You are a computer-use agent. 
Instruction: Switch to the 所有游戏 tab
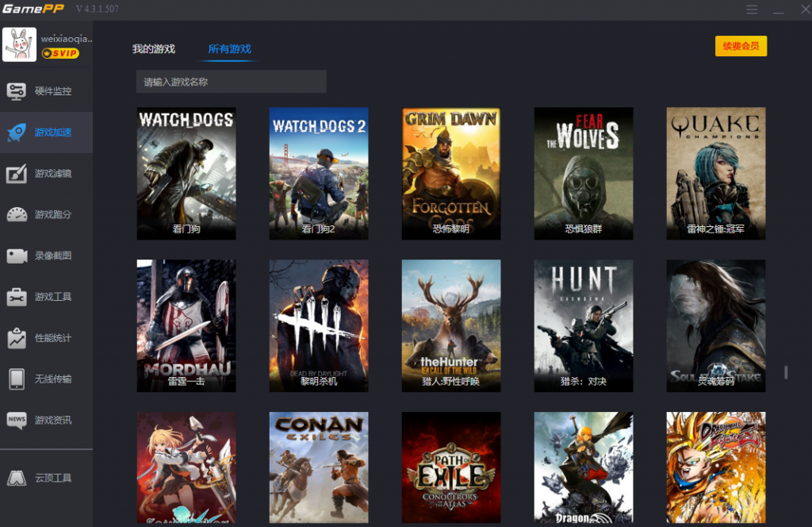(229, 48)
